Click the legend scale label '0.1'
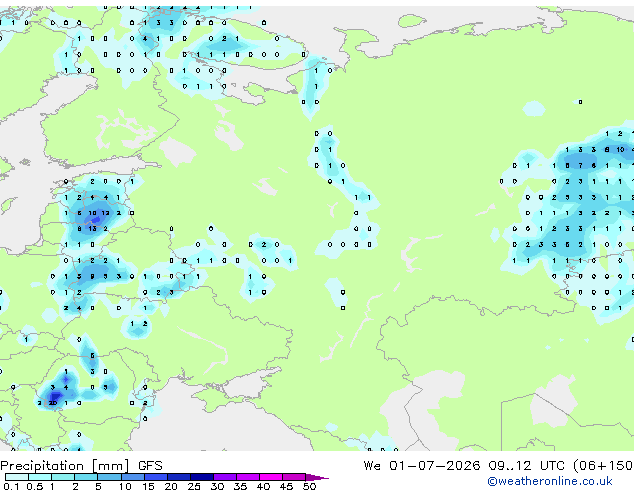 click(x=11, y=486)
